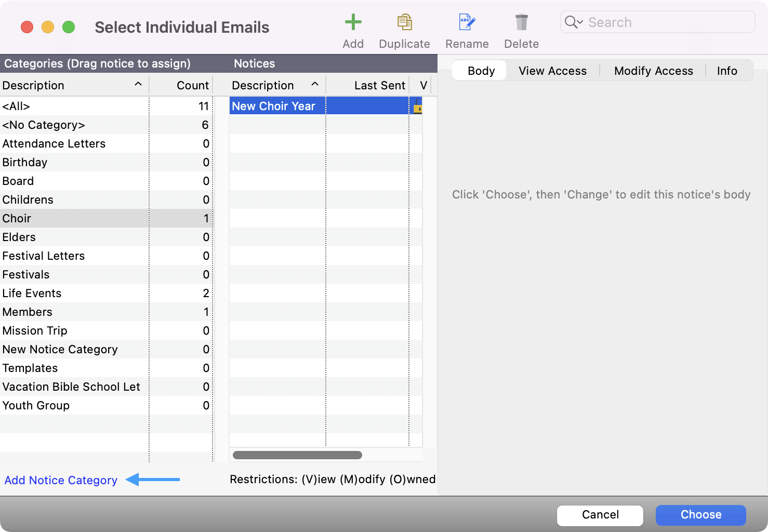Click the padlock icon on New Choir Year row
Image resolution: width=768 pixels, height=532 pixels.
click(417, 105)
